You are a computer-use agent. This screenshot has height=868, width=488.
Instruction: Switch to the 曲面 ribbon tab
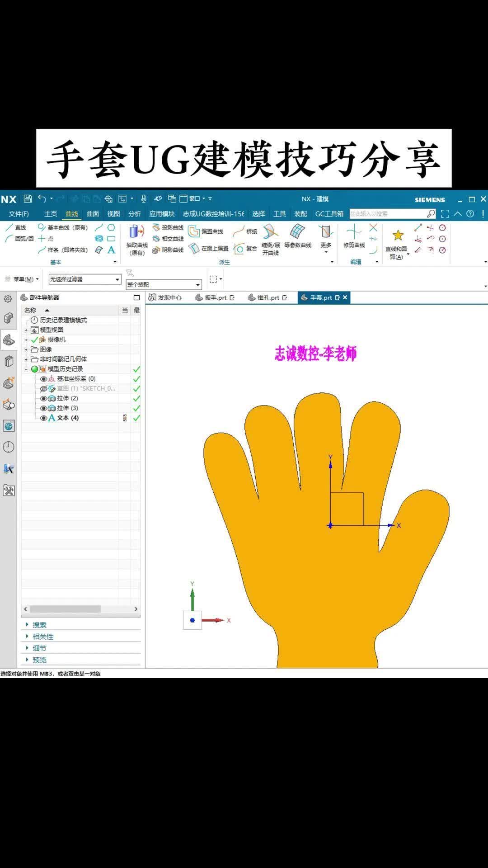tap(93, 214)
